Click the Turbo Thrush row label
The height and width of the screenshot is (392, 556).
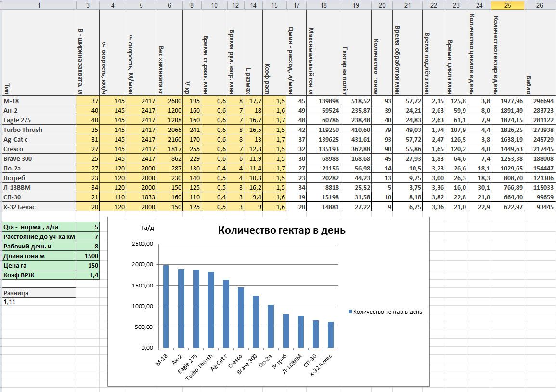point(39,130)
